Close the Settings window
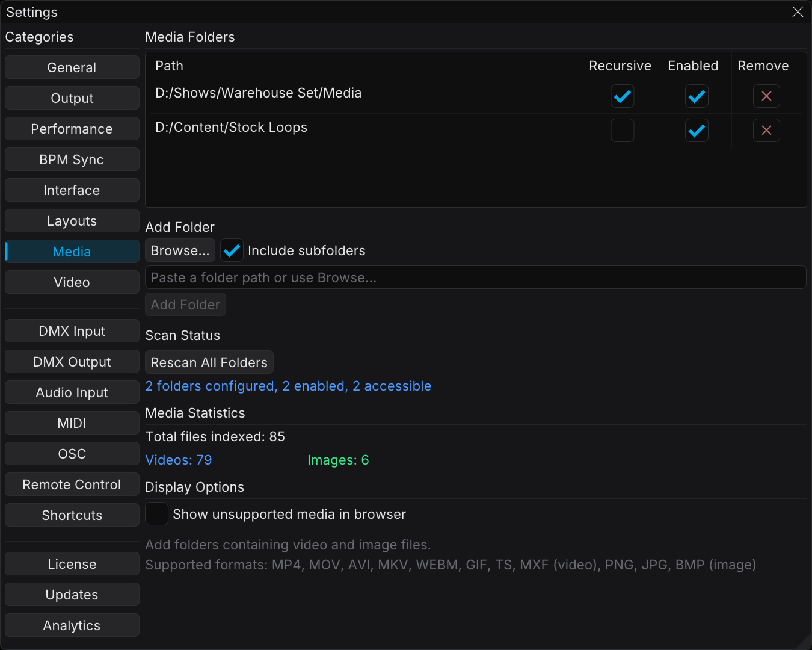This screenshot has height=650, width=812. point(798,12)
